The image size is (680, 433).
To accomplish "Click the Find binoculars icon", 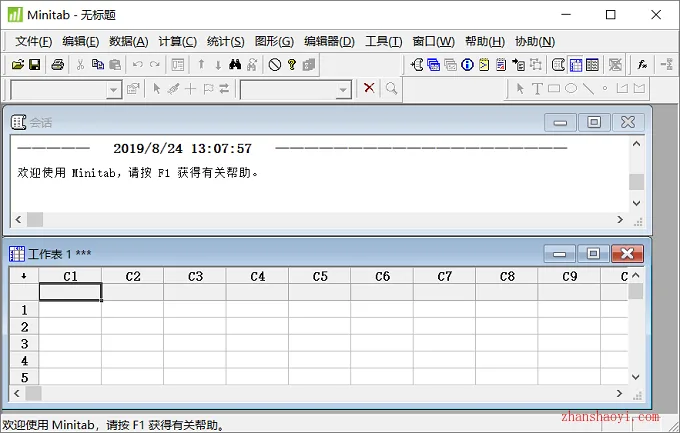I will (235, 65).
